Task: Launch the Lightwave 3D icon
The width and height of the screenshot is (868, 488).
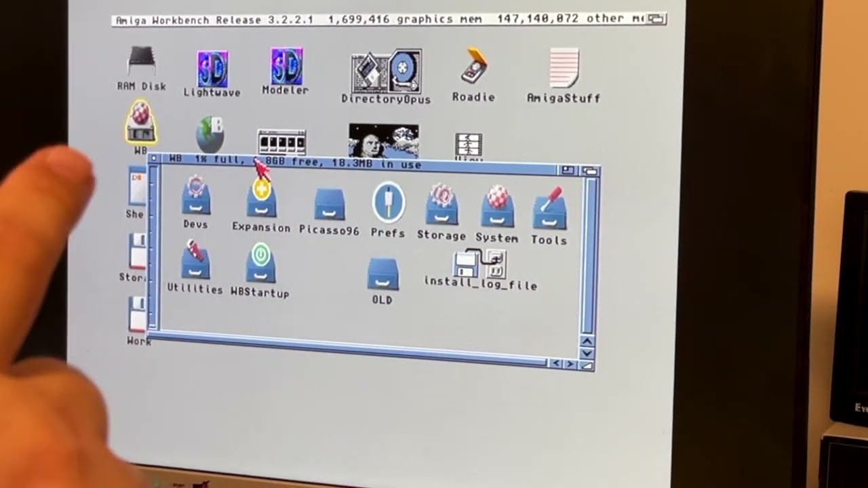Action: [212, 68]
